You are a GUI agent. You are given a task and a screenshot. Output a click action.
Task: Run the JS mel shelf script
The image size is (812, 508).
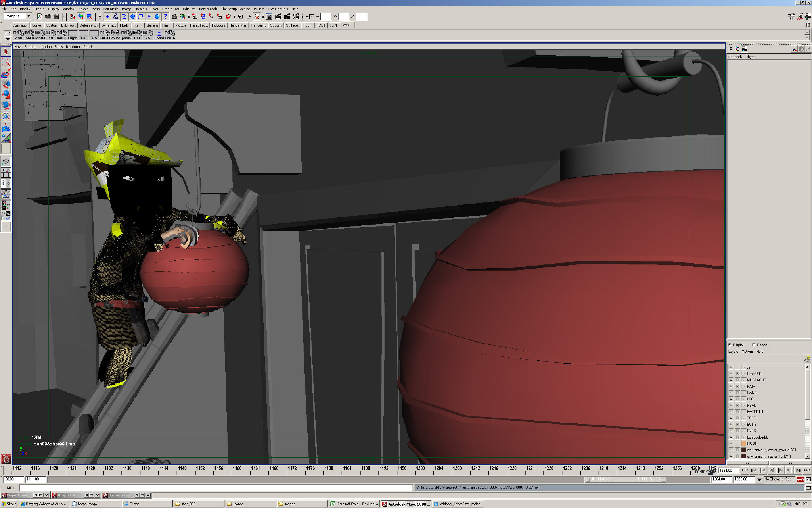148,35
